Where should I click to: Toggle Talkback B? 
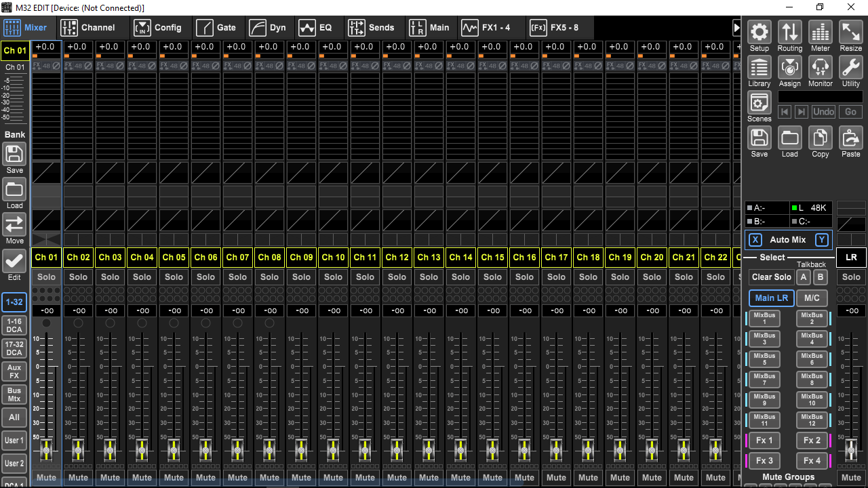820,277
